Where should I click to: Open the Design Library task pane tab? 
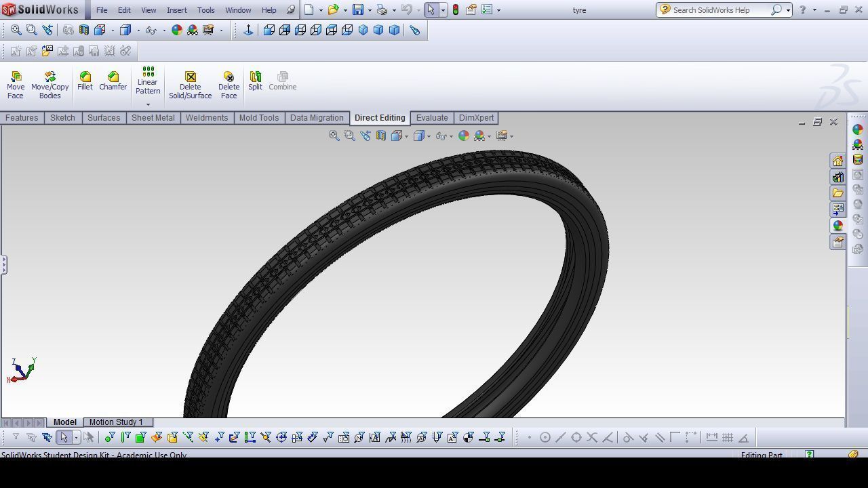click(x=838, y=177)
